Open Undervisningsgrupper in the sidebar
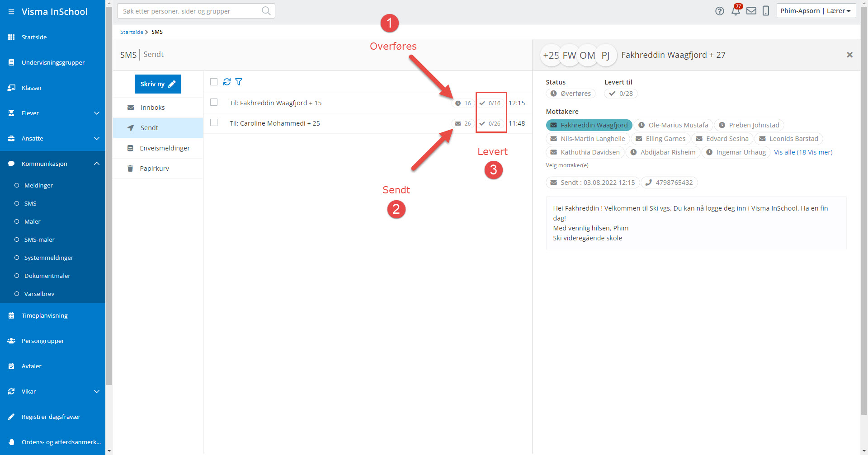Viewport: 868px width, 455px height. coord(52,62)
